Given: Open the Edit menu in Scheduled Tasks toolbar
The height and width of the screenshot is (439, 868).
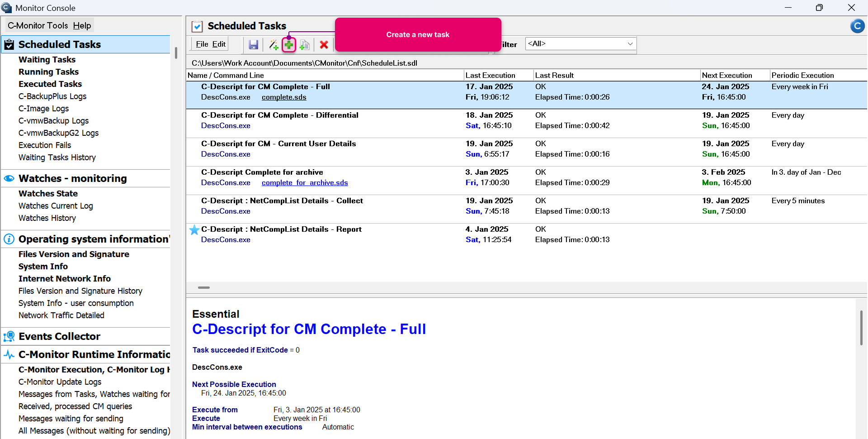Looking at the screenshot, I should click(219, 44).
